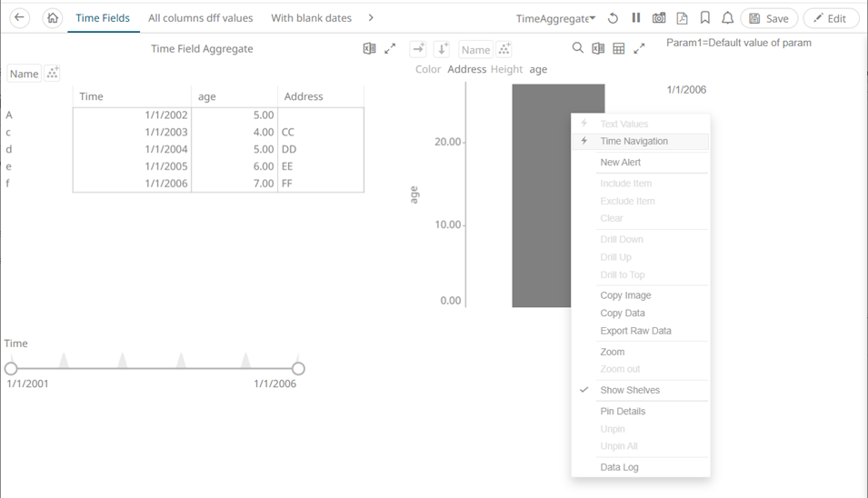Pause real-time data updates
The width and height of the screenshot is (868, 498).
point(636,17)
